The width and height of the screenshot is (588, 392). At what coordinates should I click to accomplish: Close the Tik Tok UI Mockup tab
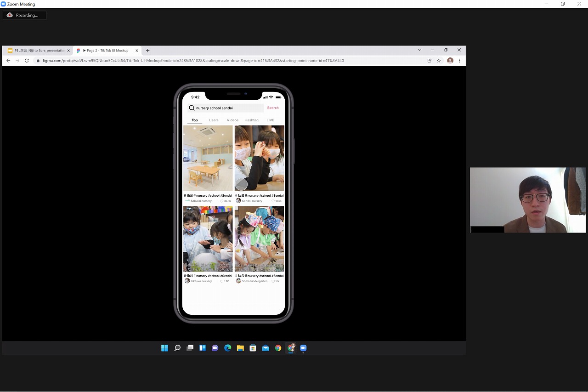point(137,51)
